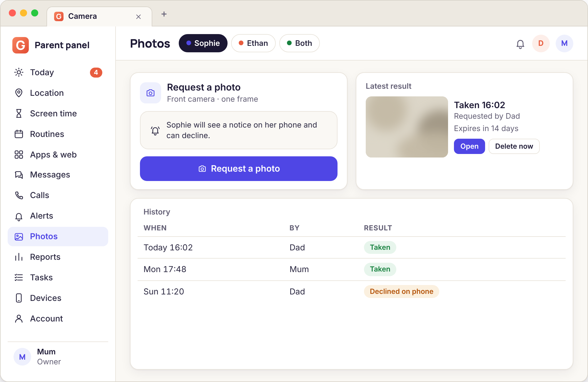Click Taken badge in Mum's row

(380, 269)
